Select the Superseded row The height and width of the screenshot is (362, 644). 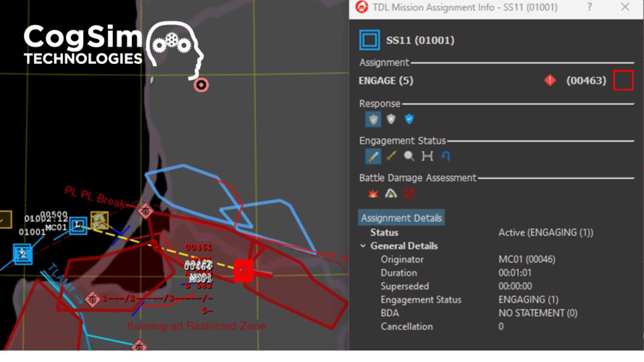pos(496,286)
